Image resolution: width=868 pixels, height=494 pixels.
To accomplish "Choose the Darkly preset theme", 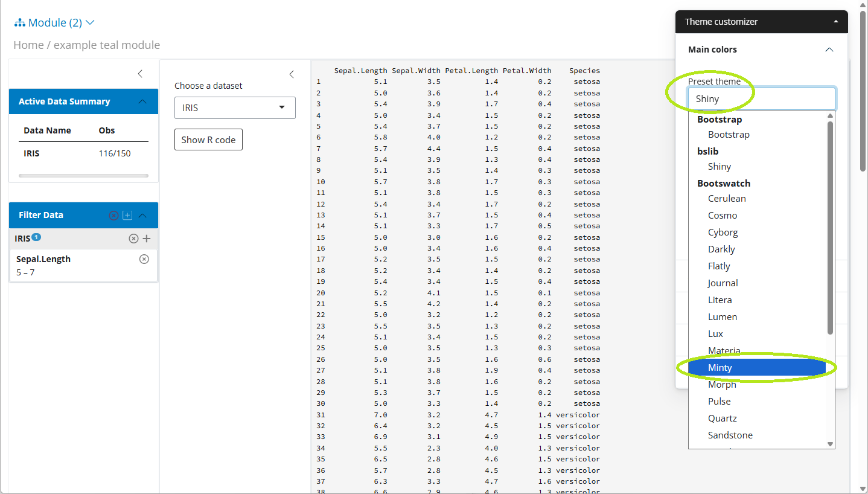I will click(x=721, y=249).
